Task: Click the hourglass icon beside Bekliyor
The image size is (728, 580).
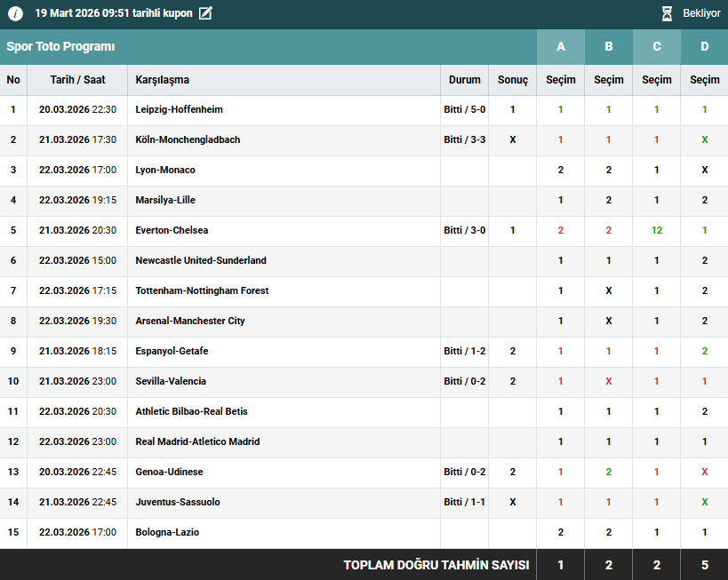Action: 667,13
